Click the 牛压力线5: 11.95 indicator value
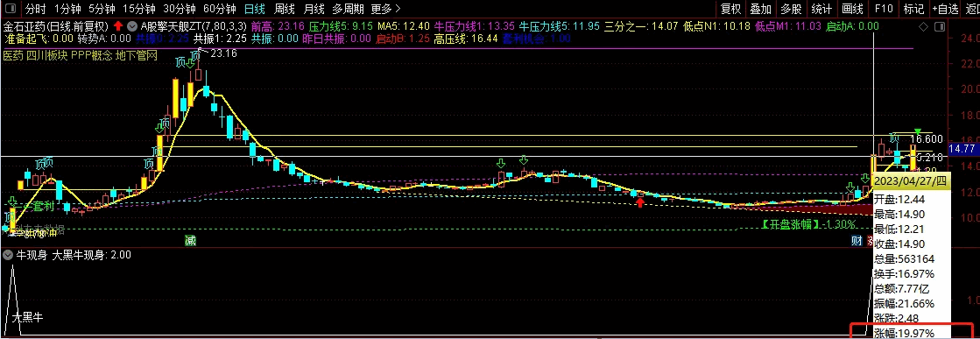This screenshot has width=980, height=339. click(559, 27)
